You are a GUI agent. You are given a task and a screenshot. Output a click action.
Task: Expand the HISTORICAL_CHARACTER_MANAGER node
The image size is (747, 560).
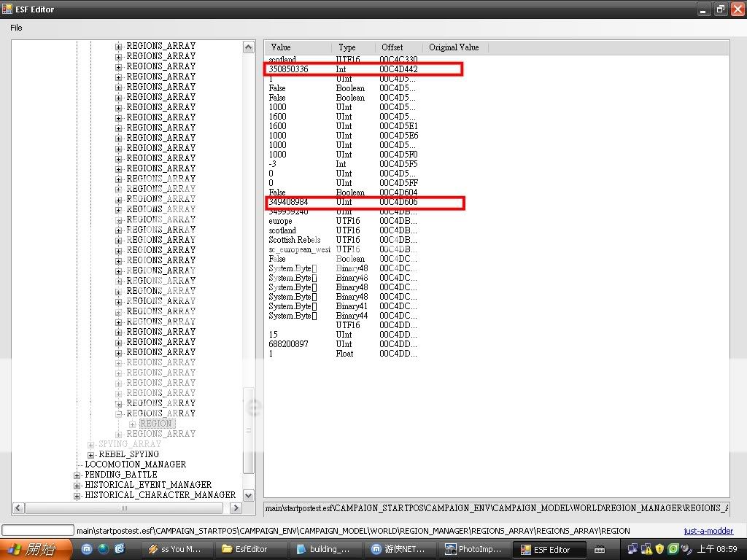pos(77,496)
